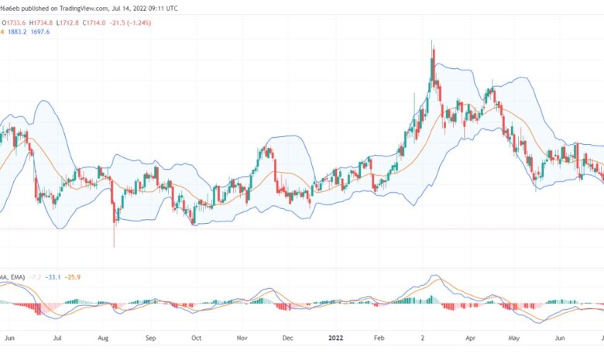Select the Apr label on time axis
Viewport: 604px width, 364px height.
[x=470, y=338]
